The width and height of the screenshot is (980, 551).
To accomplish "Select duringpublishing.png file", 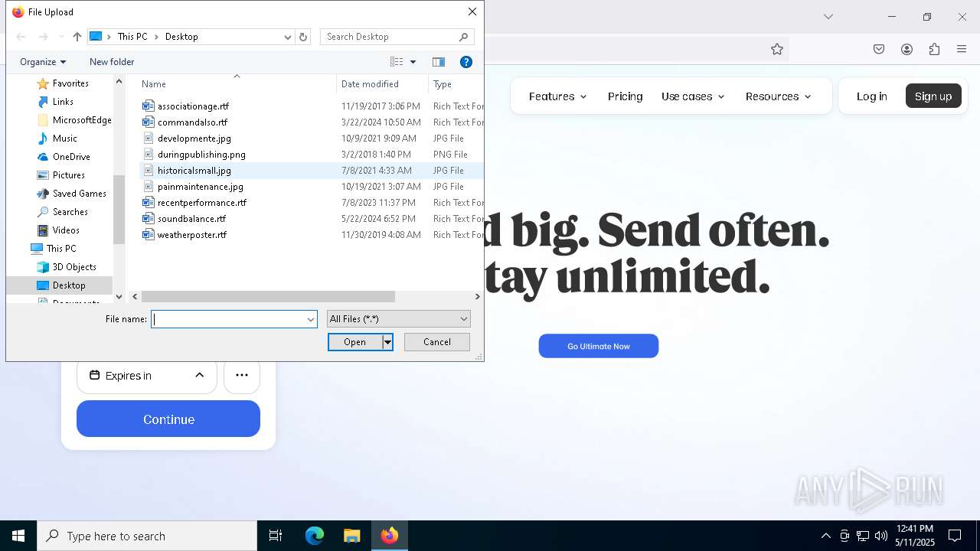I will (x=201, y=155).
